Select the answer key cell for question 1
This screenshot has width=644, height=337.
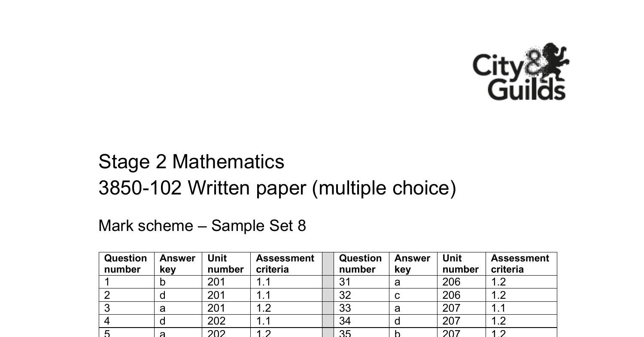pyautogui.click(x=178, y=282)
